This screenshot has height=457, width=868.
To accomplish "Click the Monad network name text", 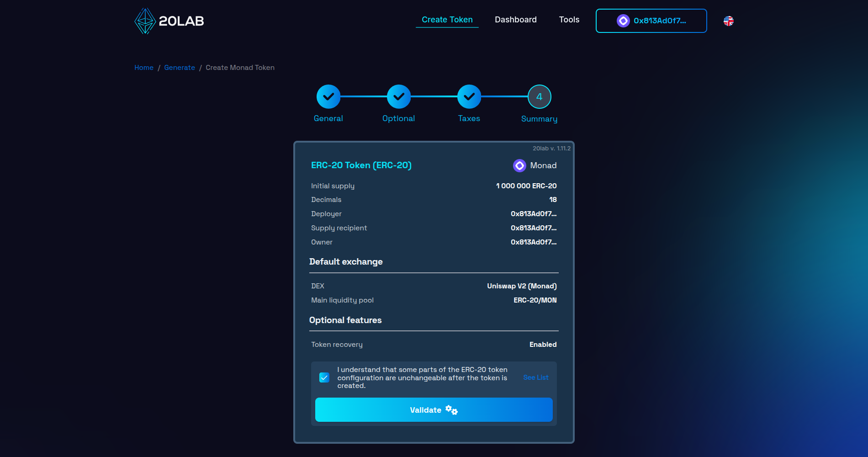I will [544, 165].
